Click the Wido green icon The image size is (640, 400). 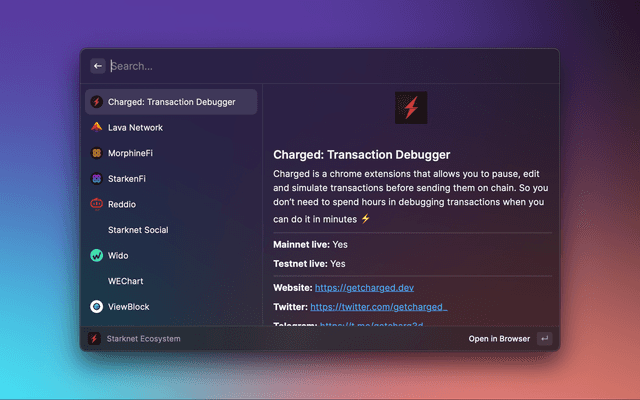click(x=96, y=256)
